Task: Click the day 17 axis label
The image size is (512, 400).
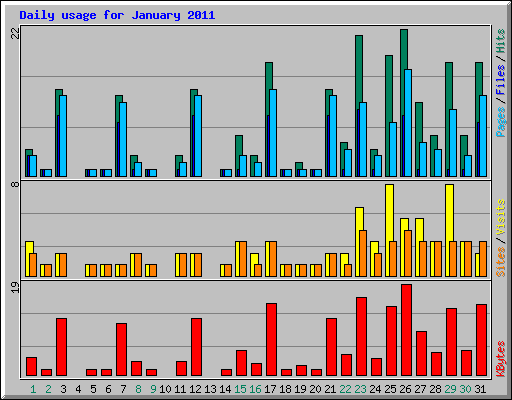Action: 270,389
